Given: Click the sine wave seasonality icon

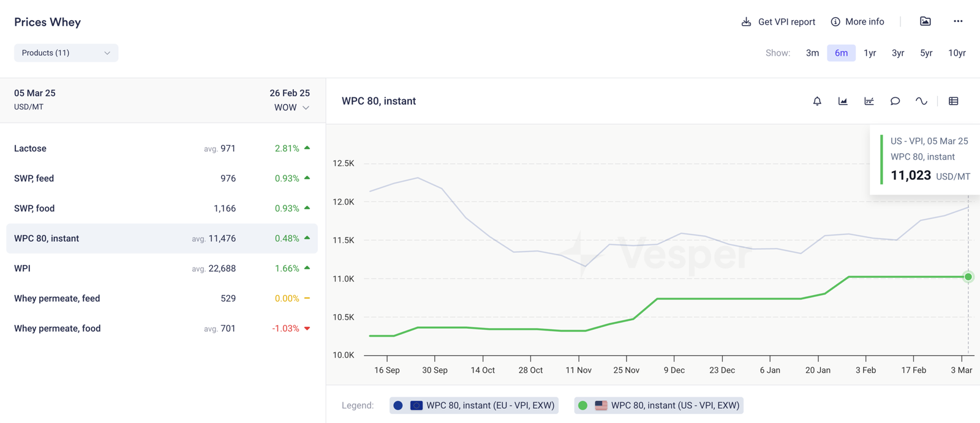Looking at the screenshot, I should pyautogui.click(x=921, y=101).
